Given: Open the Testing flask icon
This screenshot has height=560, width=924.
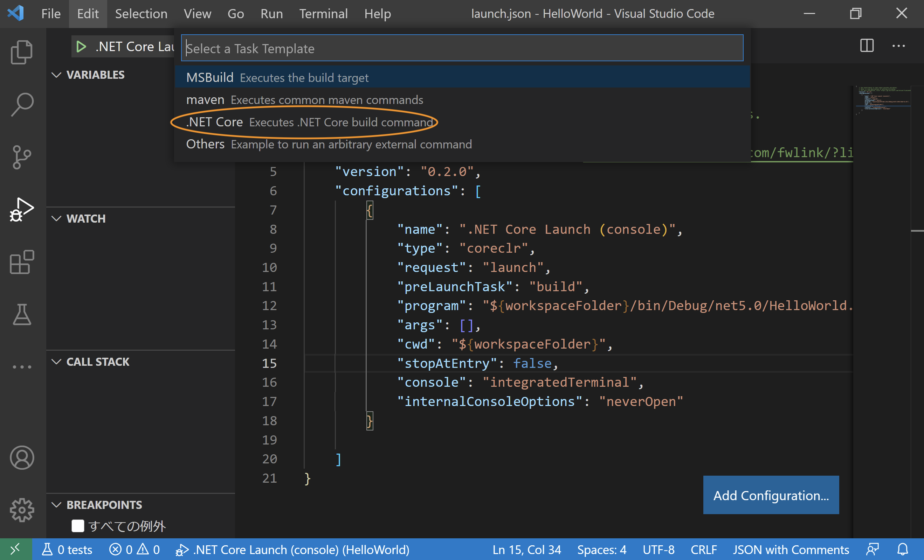Looking at the screenshot, I should 22,315.
